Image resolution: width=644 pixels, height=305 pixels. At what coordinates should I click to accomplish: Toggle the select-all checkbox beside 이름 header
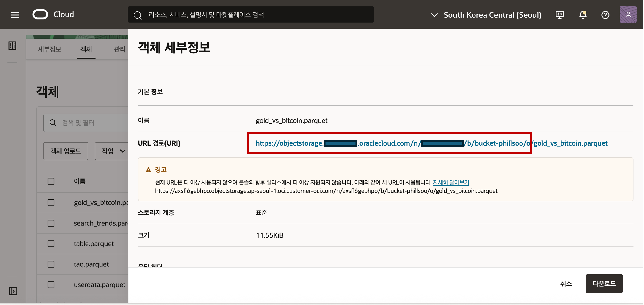pos(51,181)
